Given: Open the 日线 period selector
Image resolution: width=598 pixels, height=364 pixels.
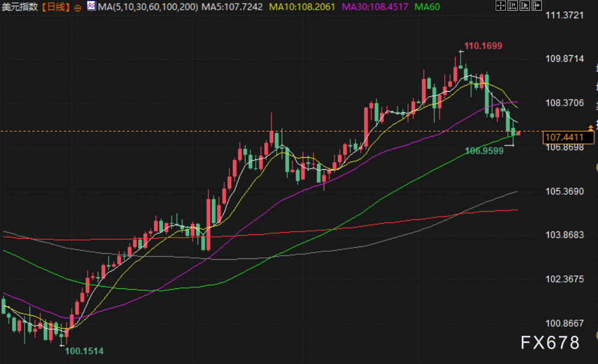Looking at the screenshot, I should tap(56, 7).
